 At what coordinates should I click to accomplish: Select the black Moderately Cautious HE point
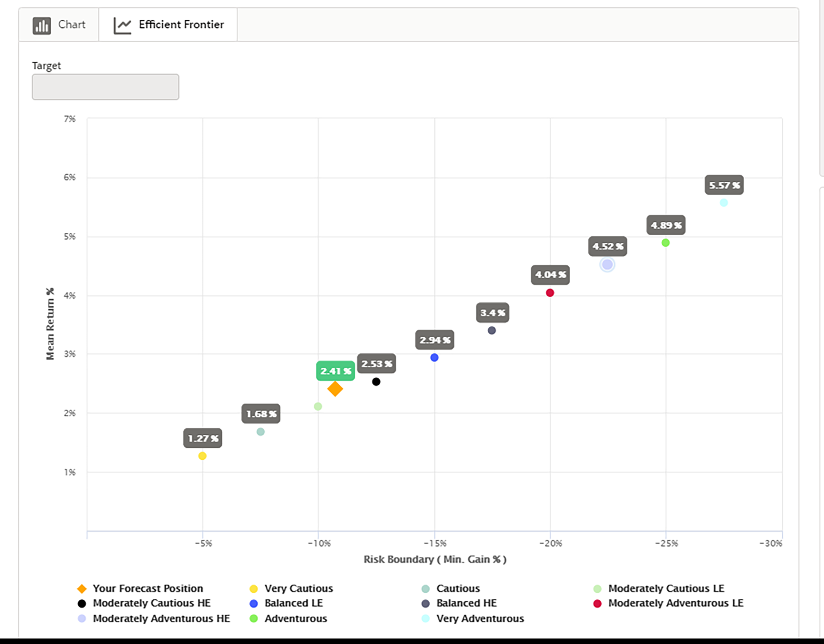(376, 382)
